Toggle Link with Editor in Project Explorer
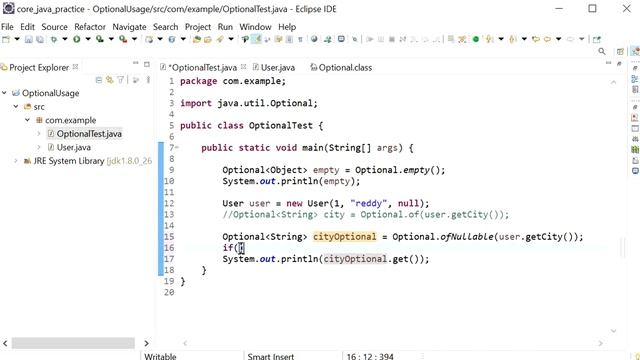 [x=109, y=80]
